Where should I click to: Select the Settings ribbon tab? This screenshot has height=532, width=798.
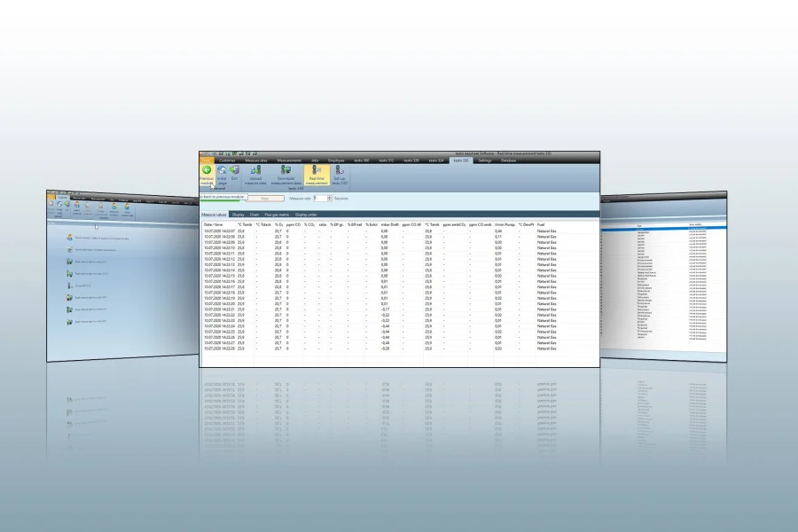[484, 160]
